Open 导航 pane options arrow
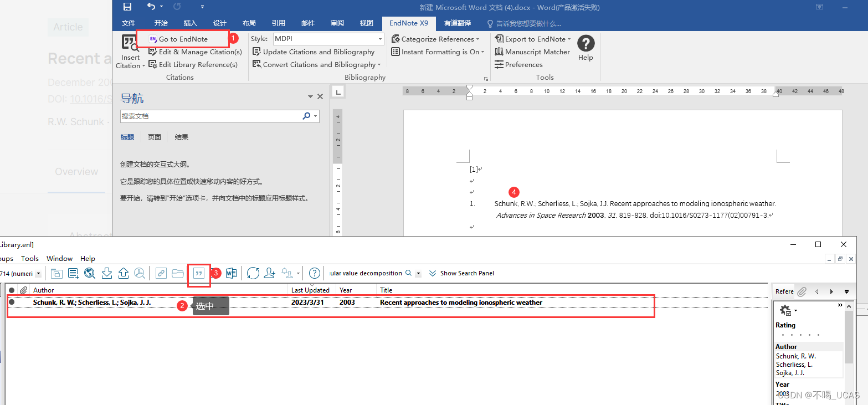The height and width of the screenshot is (405, 868). (x=311, y=96)
